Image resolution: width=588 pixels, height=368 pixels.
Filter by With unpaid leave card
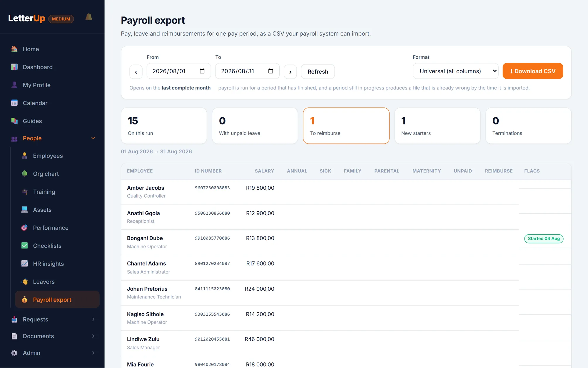pos(255,126)
